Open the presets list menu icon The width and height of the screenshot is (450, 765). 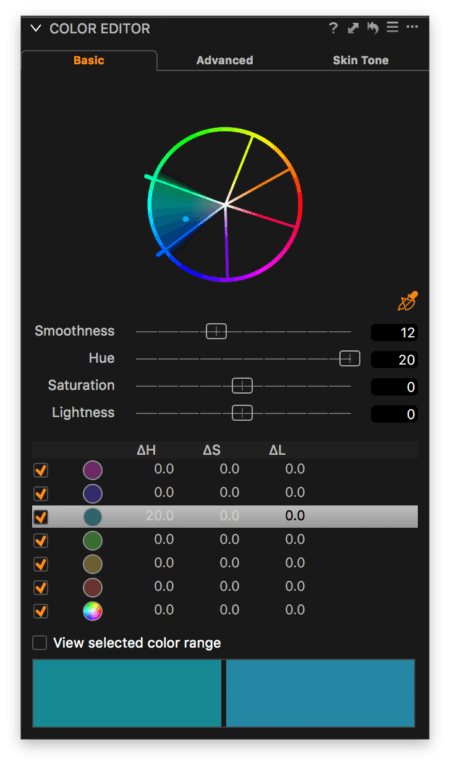pos(392,27)
